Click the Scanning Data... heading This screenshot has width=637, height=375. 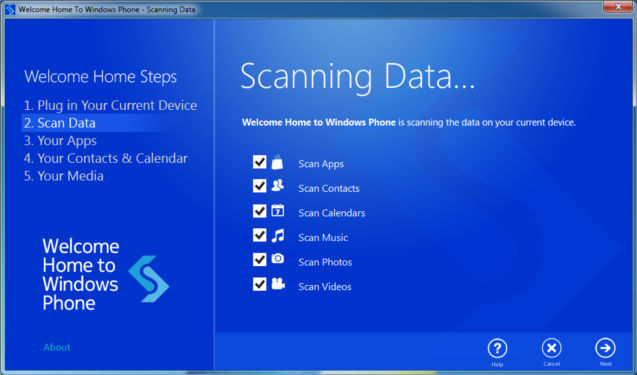(358, 77)
